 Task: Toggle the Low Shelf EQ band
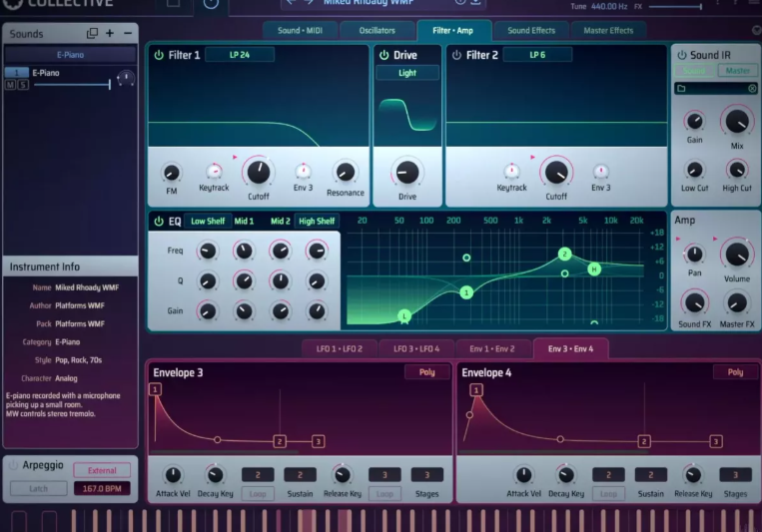tap(208, 221)
